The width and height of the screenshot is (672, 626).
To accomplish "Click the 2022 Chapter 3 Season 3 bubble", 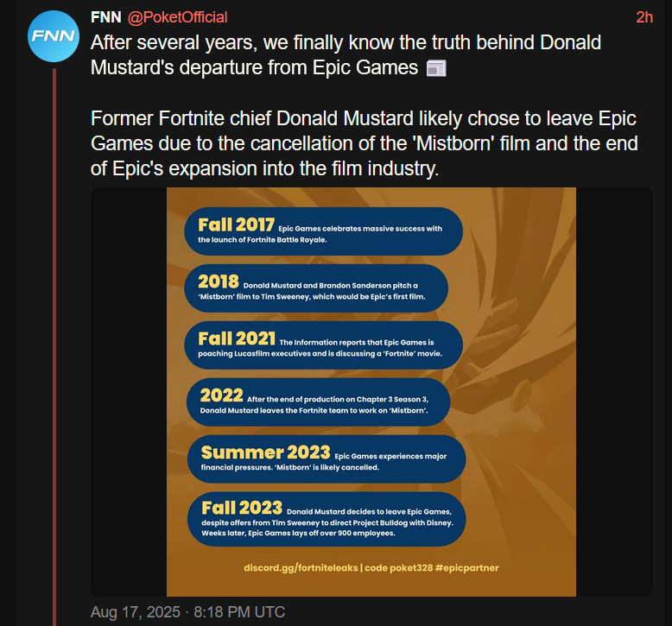I will pyautogui.click(x=325, y=402).
